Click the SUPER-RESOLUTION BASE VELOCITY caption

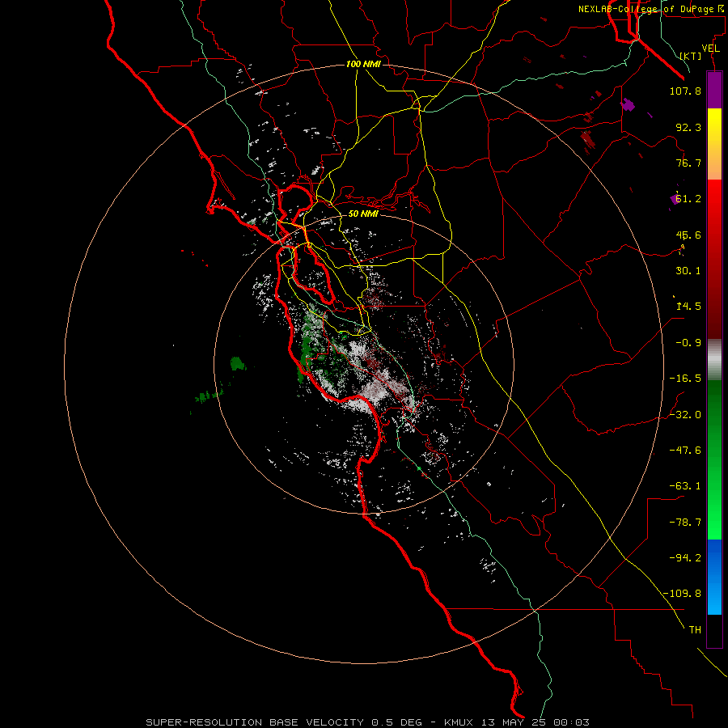[255, 722]
